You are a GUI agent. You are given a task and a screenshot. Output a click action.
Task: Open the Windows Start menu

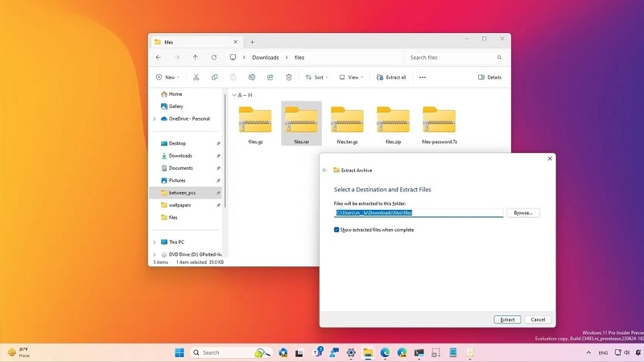click(179, 352)
